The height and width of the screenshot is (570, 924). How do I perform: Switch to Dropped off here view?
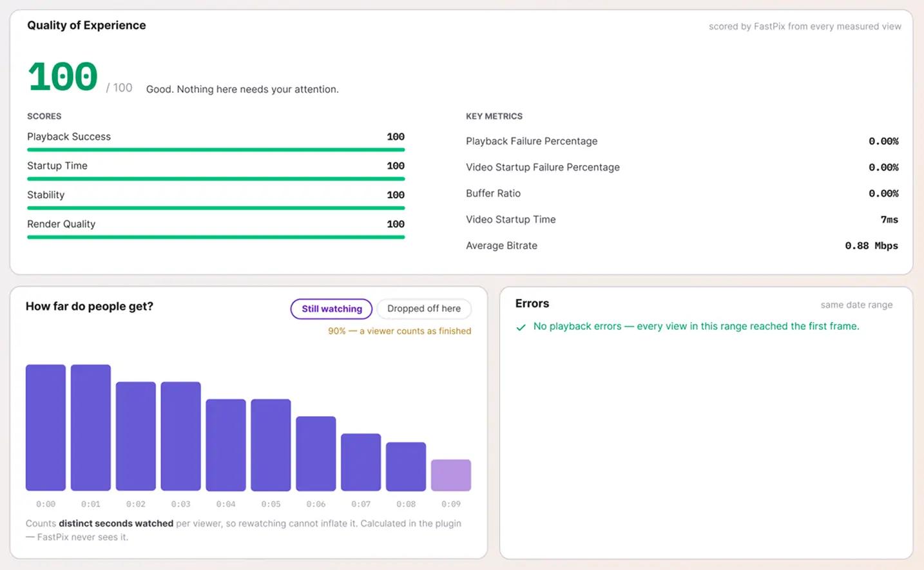pos(424,309)
